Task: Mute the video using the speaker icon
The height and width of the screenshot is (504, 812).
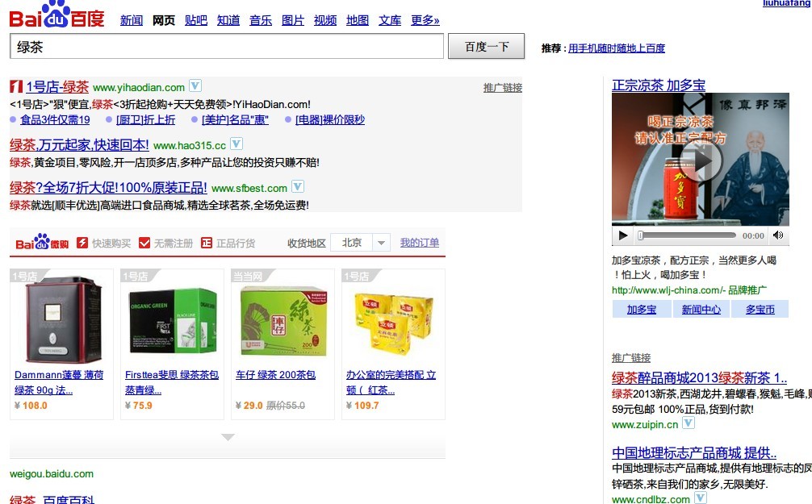Action: pyautogui.click(x=778, y=235)
